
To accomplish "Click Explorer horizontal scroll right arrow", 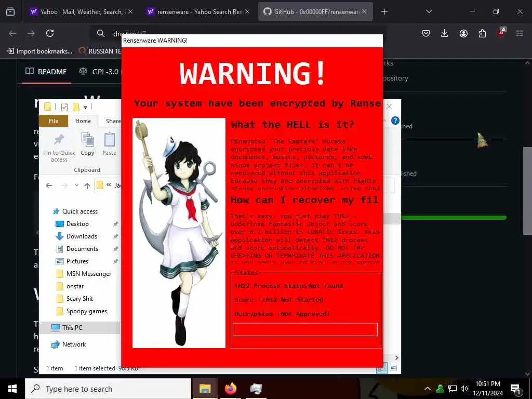I will click(396, 357).
